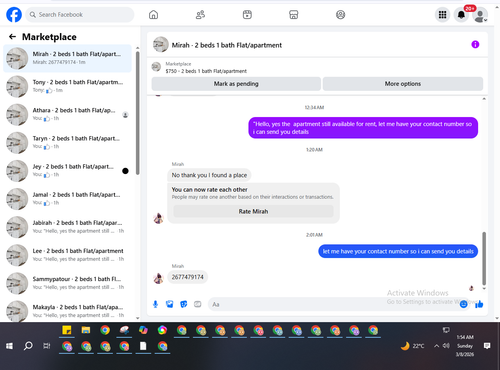Click the chat messages scrollbar thumb
This screenshot has height=370, width=500.
[484, 259]
